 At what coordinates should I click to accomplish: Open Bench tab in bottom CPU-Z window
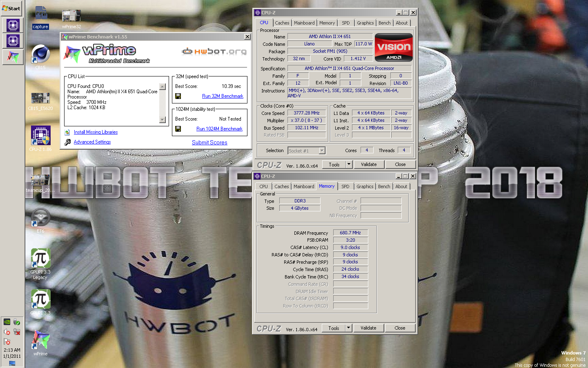click(384, 186)
